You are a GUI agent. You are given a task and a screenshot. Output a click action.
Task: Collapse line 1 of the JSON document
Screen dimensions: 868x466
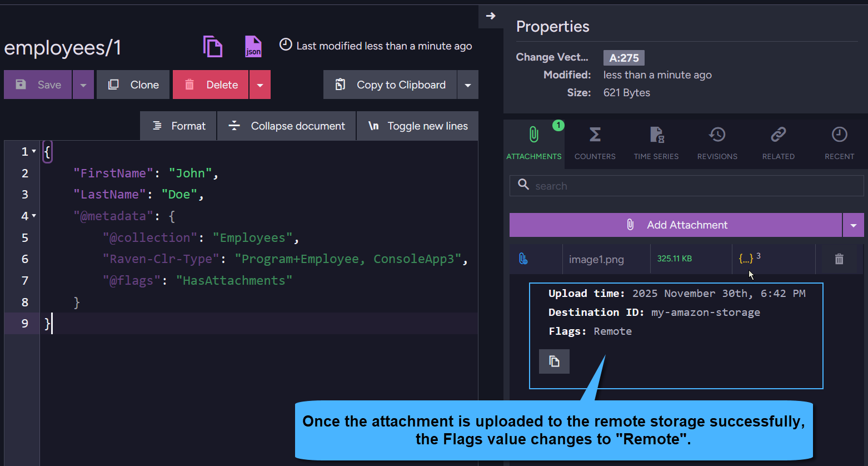point(32,151)
